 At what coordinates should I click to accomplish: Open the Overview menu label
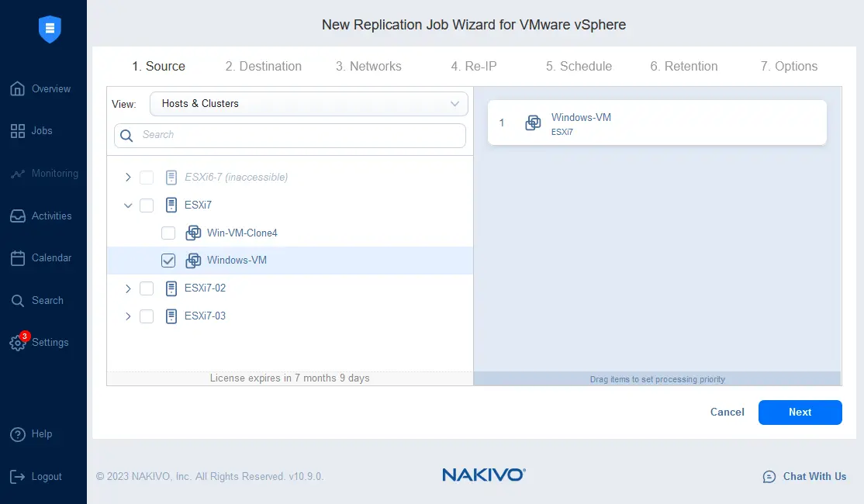click(51, 88)
